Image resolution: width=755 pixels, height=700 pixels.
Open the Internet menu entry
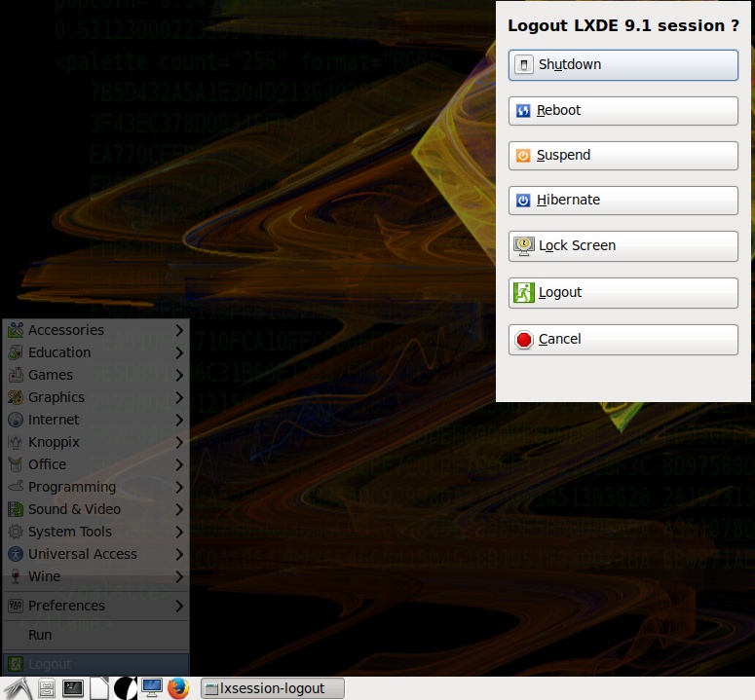95,420
